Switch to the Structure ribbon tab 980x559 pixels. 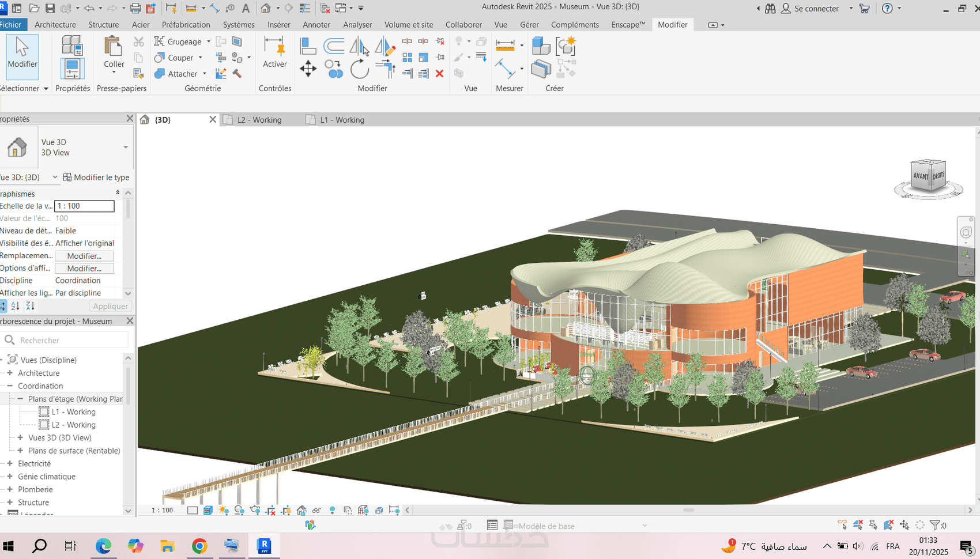coord(104,25)
